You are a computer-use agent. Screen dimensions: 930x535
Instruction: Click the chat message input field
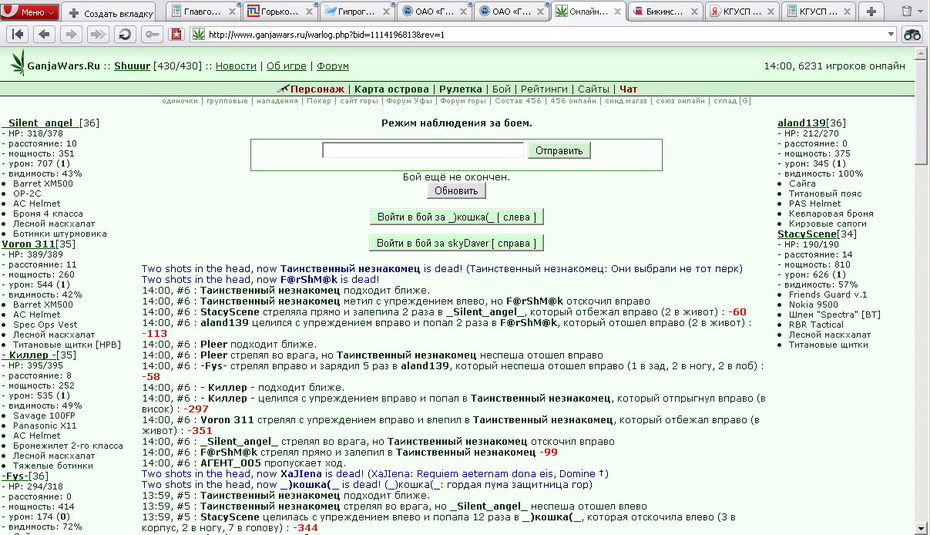point(423,150)
